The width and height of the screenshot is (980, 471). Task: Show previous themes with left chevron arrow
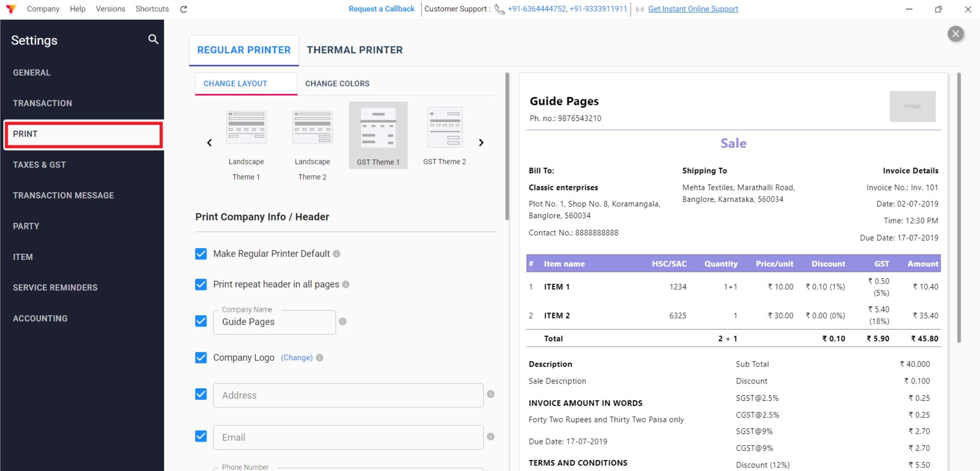209,143
